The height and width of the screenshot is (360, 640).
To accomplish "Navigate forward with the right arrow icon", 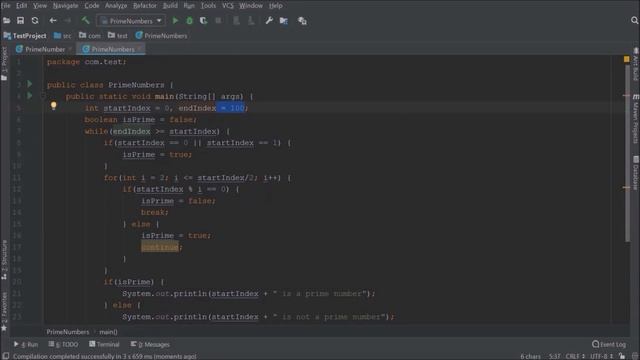I will (x=67, y=21).
